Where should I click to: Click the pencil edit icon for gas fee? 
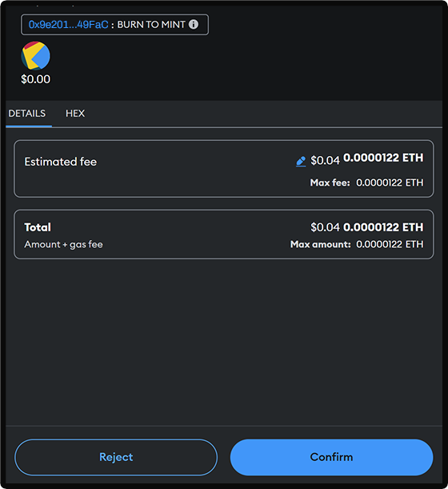[x=301, y=161]
